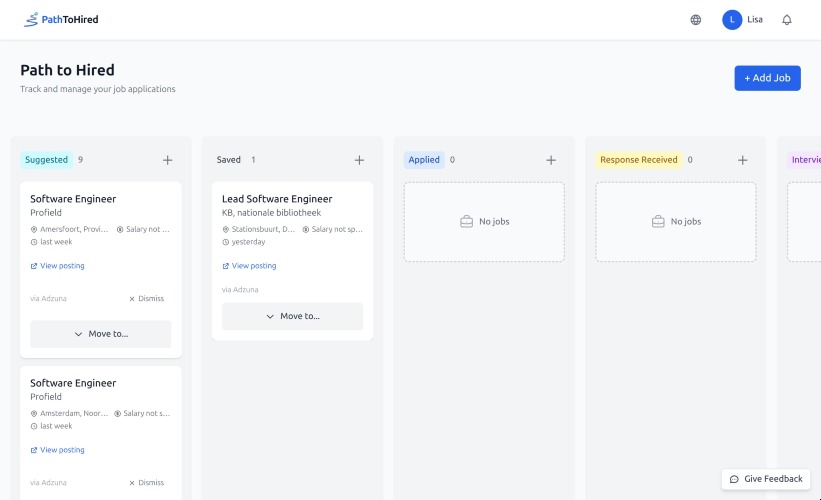
Task: Expand Move to on Amersfoort Software Engineer
Action: 101,334
